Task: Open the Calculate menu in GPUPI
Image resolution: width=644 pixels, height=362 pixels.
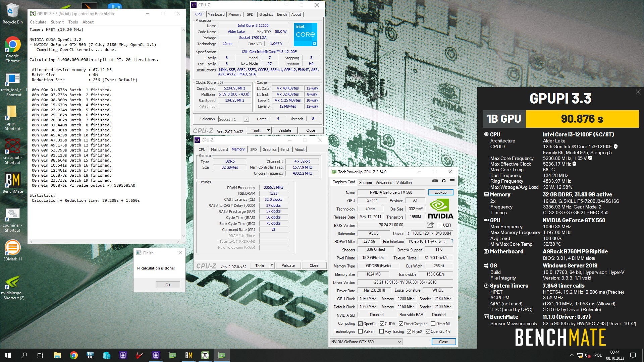Action: (38, 22)
